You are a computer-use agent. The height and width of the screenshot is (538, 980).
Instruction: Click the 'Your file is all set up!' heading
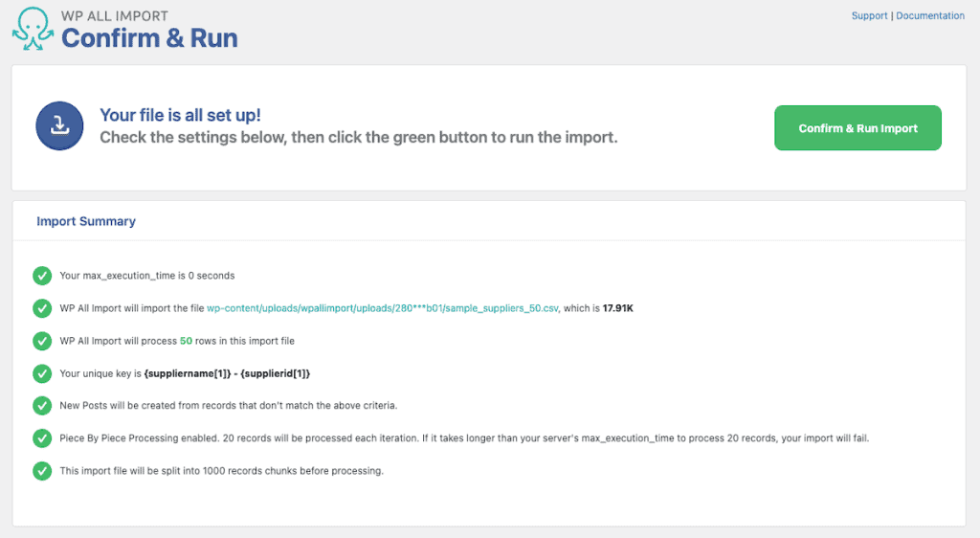coord(181,115)
